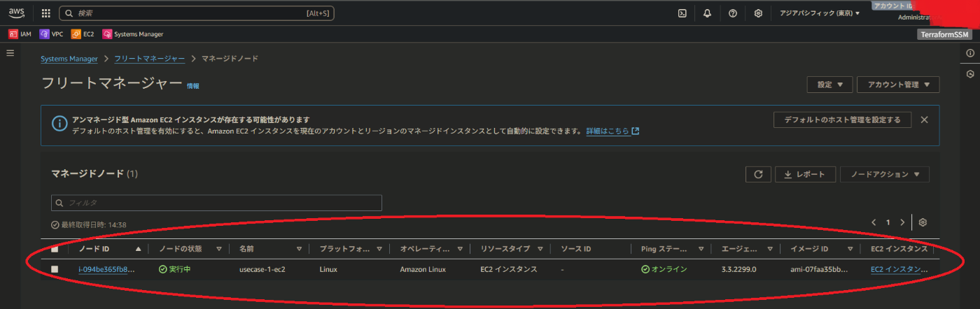Click the Amazon Linux cell
This screenshot has height=309, width=980.
click(423, 269)
